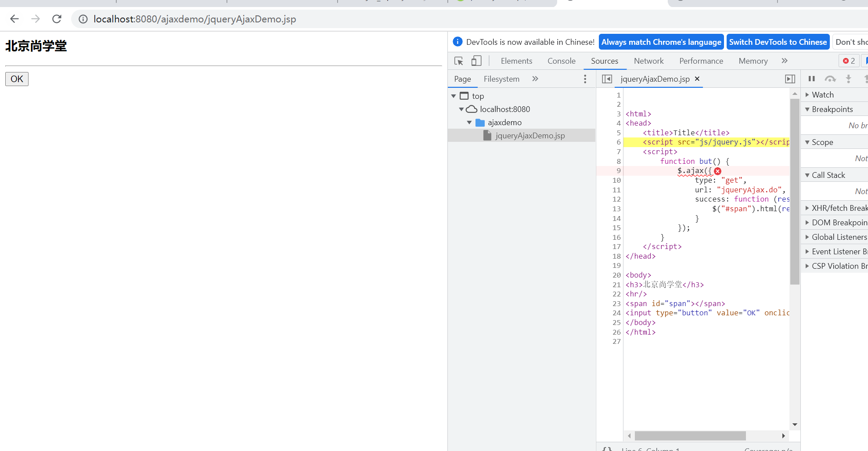This screenshot has height=451, width=868.
Task: Click the localhost:8080 cloud icon
Action: pyautogui.click(x=472, y=109)
